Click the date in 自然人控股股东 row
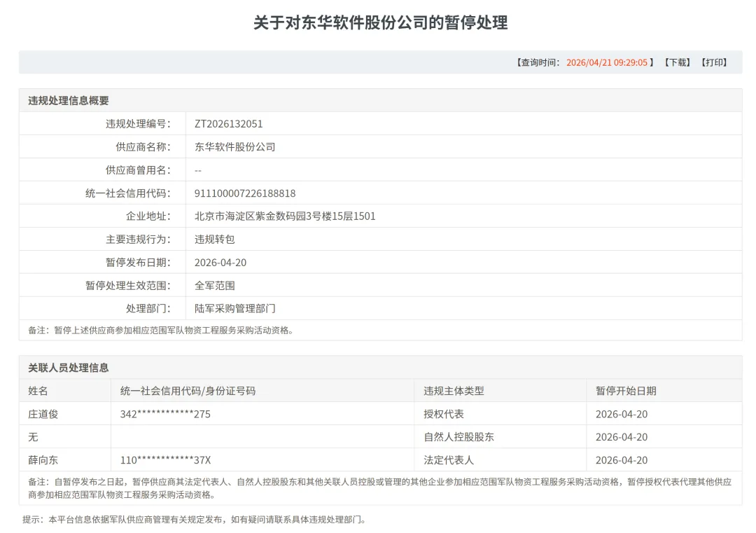 [x=622, y=438]
